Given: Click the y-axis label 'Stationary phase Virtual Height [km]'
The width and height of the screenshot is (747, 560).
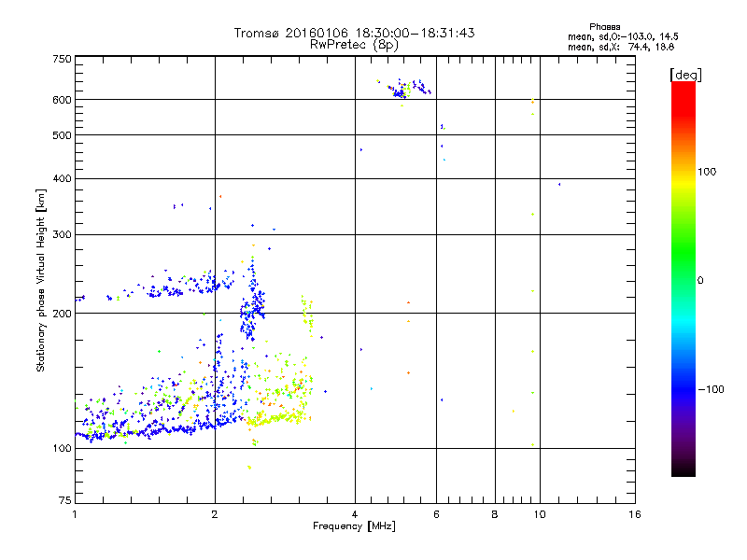Looking at the screenshot, I should (41, 281).
